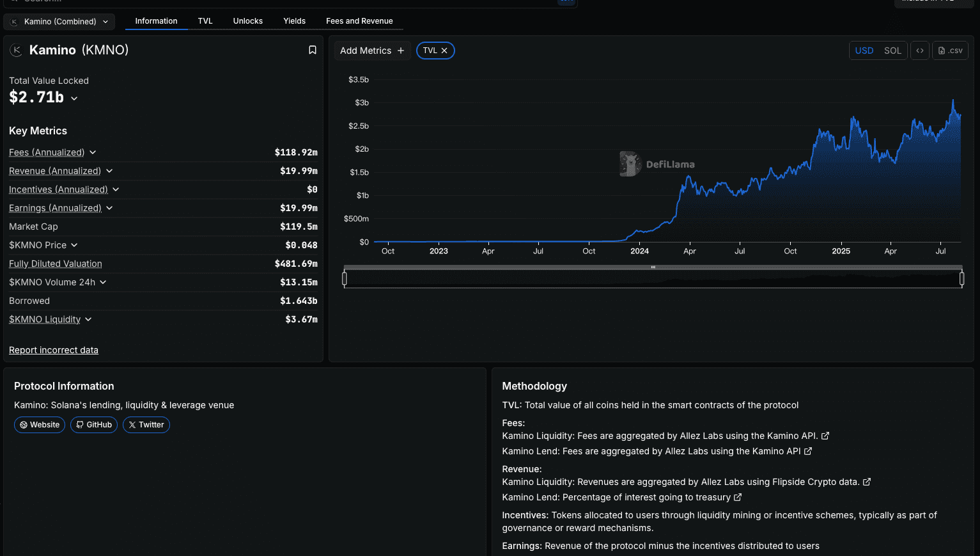Expand Fees (Annualized) details
Image resolution: width=980 pixels, height=556 pixels.
(x=93, y=152)
